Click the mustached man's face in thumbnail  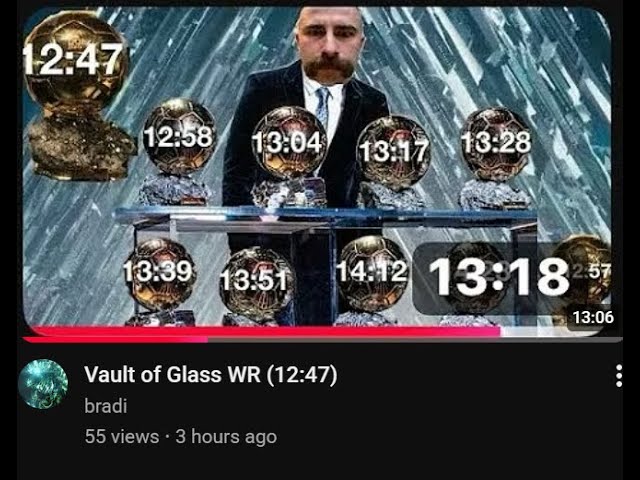coord(329,45)
